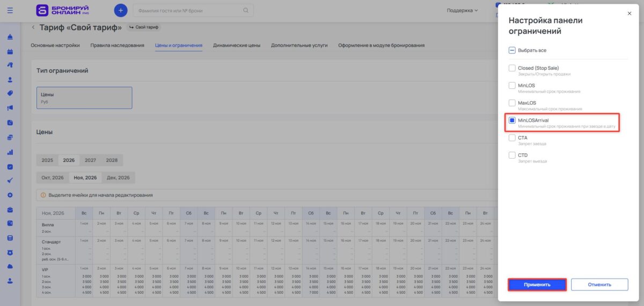Click the Свой тариф inheritance badge
The width and height of the screenshot is (644, 306).
click(144, 27)
